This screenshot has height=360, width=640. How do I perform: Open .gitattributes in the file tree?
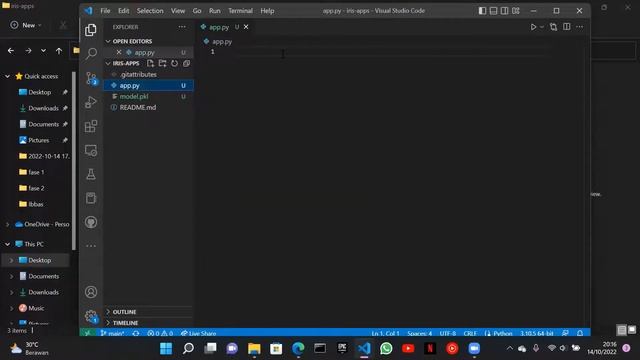148,74
